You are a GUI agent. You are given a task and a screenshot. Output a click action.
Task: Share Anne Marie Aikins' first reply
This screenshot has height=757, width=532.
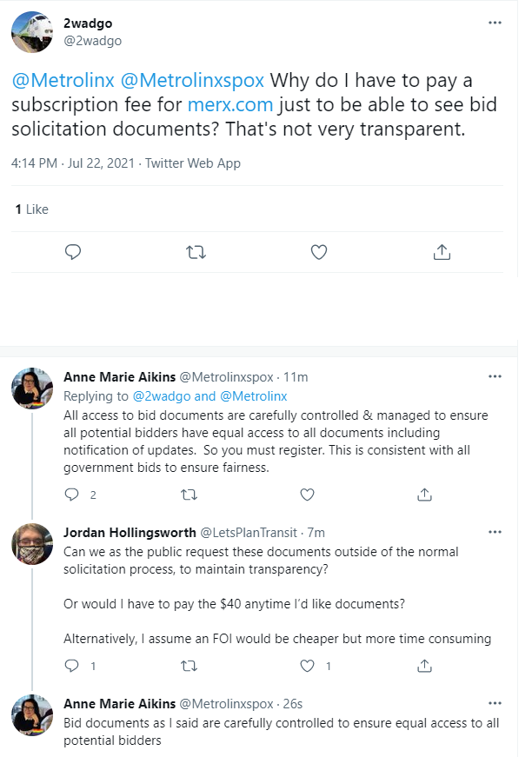click(x=425, y=495)
